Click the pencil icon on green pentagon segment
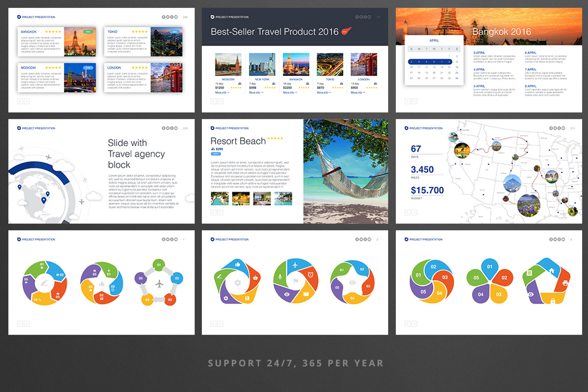Viewport: 588px width, 392px height. tap(219, 277)
